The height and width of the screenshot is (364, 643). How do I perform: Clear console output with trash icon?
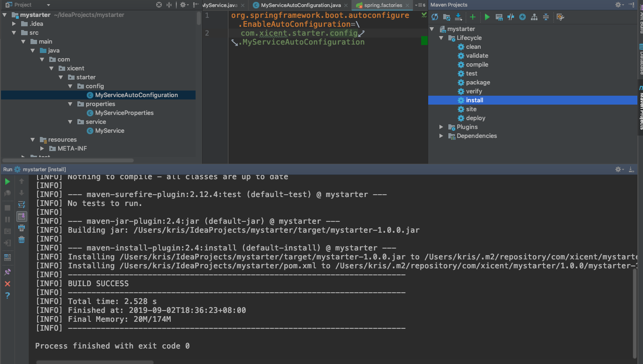tap(22, 240)
